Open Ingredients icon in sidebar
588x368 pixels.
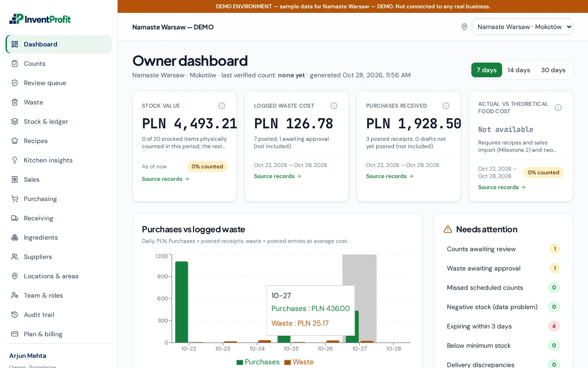pos(15,237)
